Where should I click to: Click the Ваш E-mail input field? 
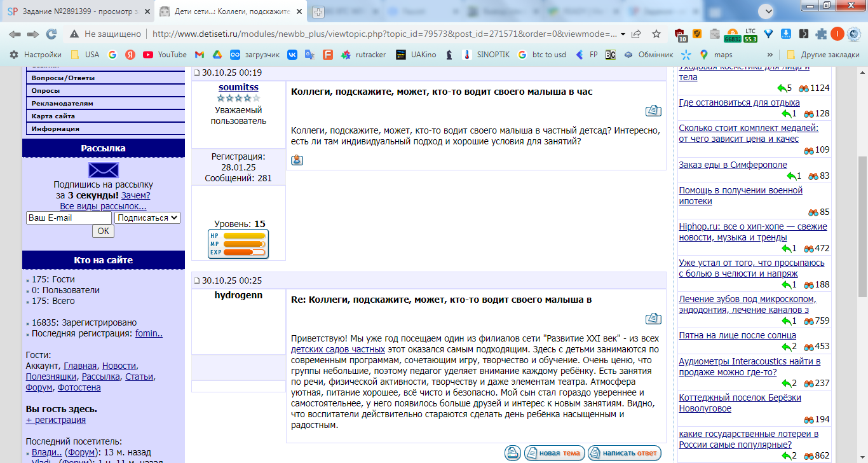point(69,218)
